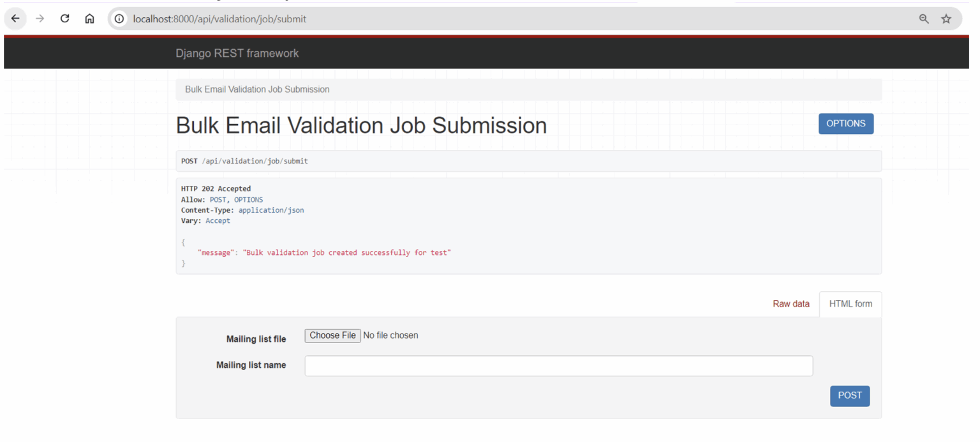980x442 pixels.
Task: Switch to the Raw data tab
Action: [791, 304]
